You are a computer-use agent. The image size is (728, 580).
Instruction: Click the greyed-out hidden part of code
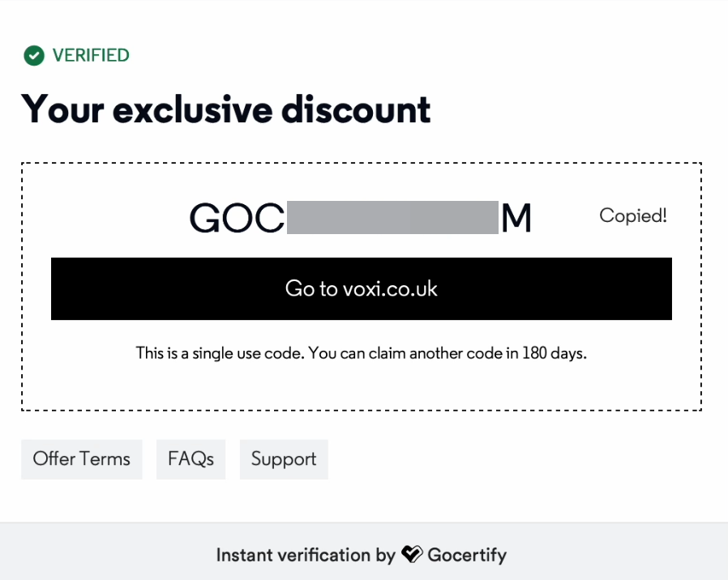click(x=392, y=218)
